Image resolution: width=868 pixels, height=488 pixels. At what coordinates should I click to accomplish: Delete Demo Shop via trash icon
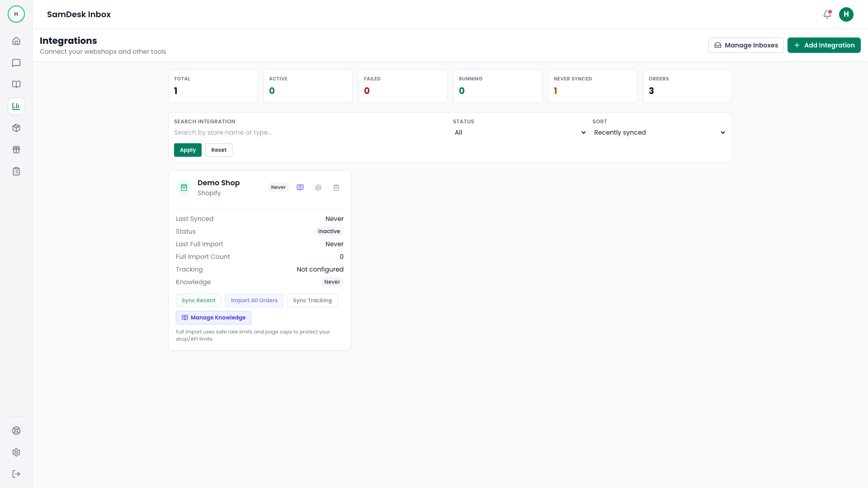click(x=336, y=188)
